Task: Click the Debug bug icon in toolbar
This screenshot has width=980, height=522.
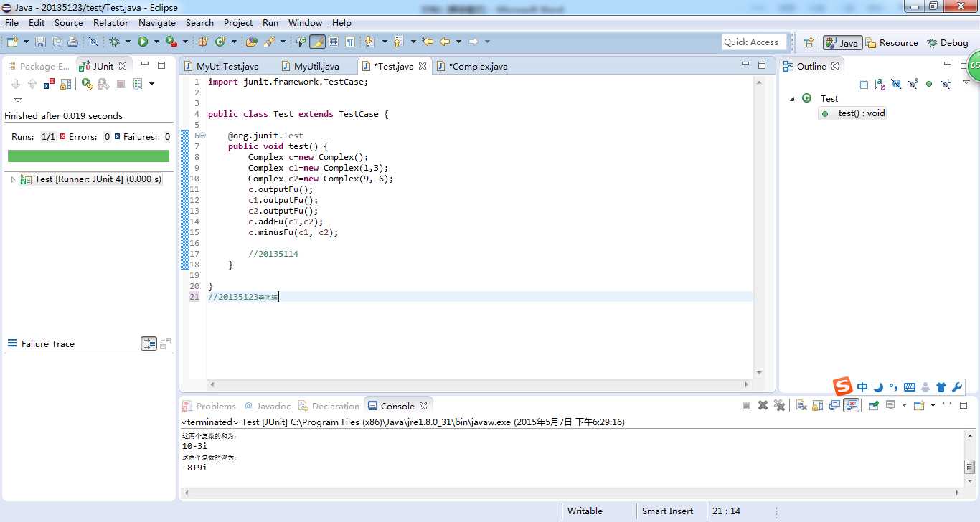Action: click(x=114, y=42)
